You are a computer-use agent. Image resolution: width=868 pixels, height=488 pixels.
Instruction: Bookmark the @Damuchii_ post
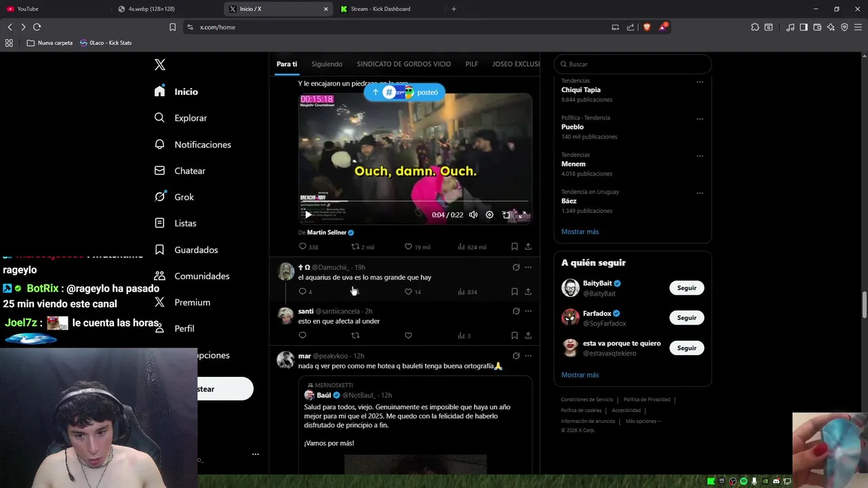(515, 291)
